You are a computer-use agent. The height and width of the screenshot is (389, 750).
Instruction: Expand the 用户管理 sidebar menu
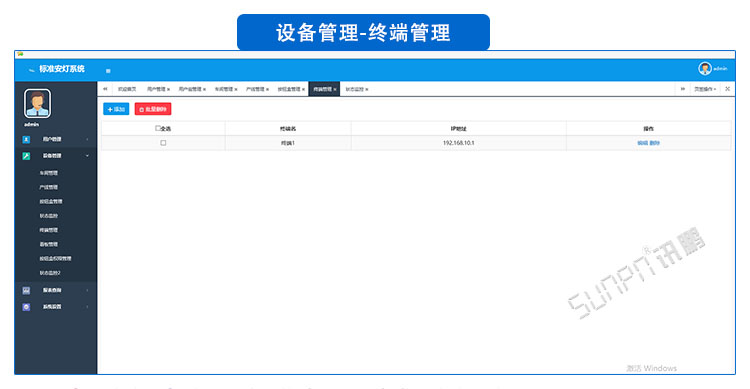[56, 139]
